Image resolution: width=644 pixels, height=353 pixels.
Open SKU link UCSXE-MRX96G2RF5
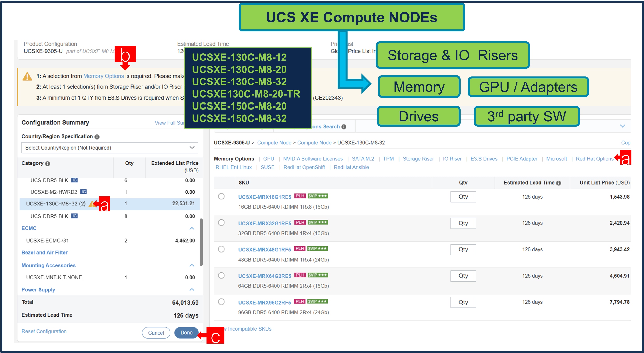(x=264, y=303)
